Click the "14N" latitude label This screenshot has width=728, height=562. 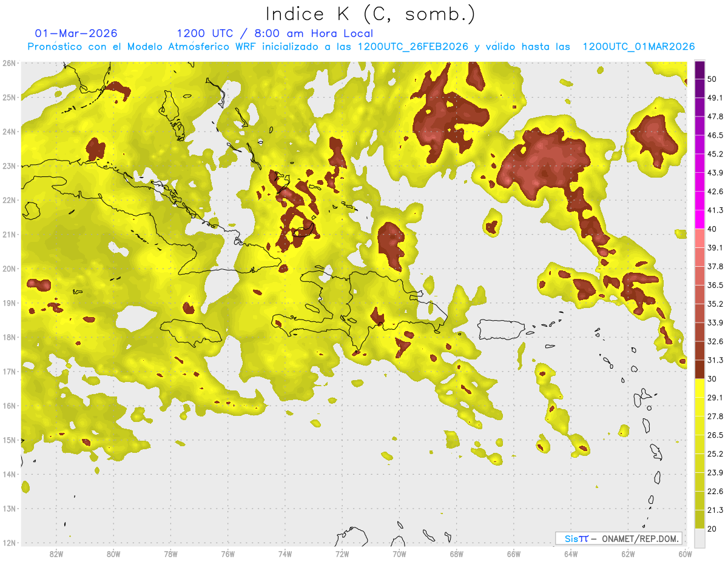click(x=8, y=474)
